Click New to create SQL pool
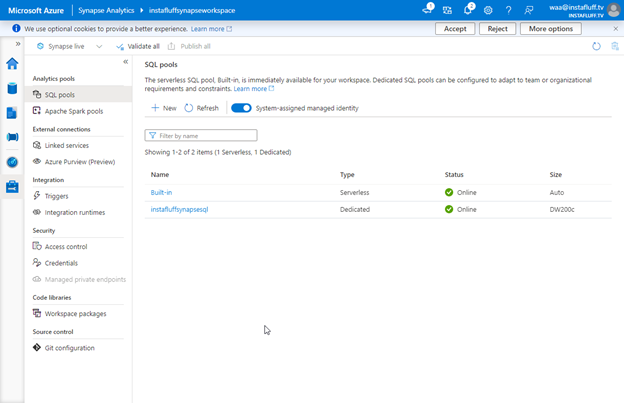The image size is (624, 403). point(164,108)
